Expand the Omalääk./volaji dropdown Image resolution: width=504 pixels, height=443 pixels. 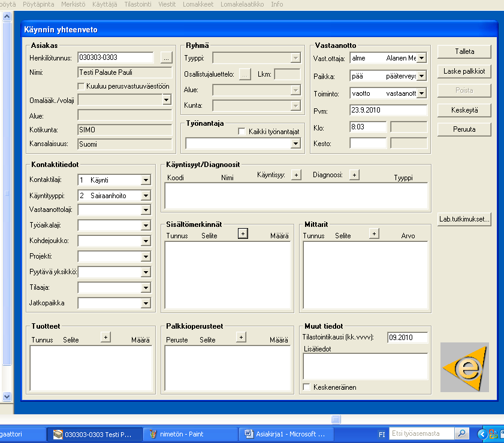tap(166, 100)
